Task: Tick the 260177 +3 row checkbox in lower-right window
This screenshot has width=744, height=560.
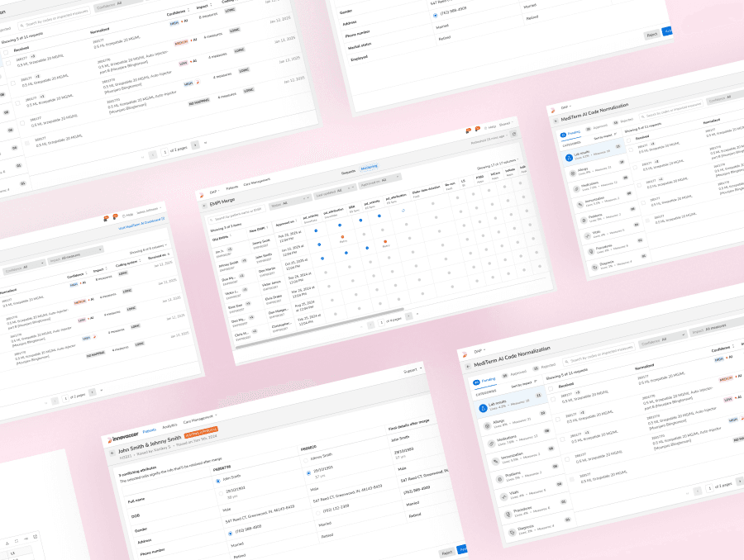Action: pyautogui.click(x=554, y=401)
